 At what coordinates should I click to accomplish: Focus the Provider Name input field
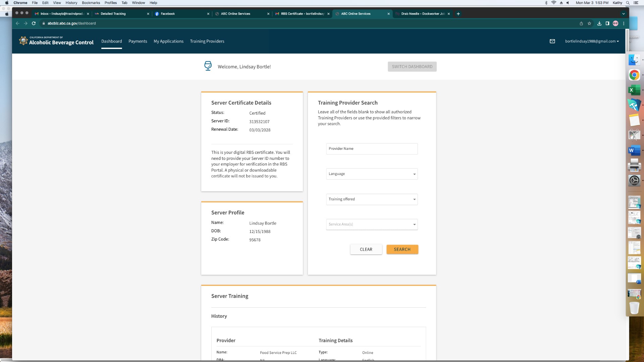point(372,149)
